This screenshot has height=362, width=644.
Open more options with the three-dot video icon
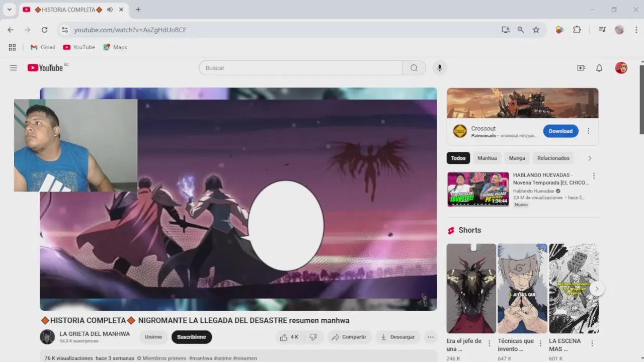point(430,337)
